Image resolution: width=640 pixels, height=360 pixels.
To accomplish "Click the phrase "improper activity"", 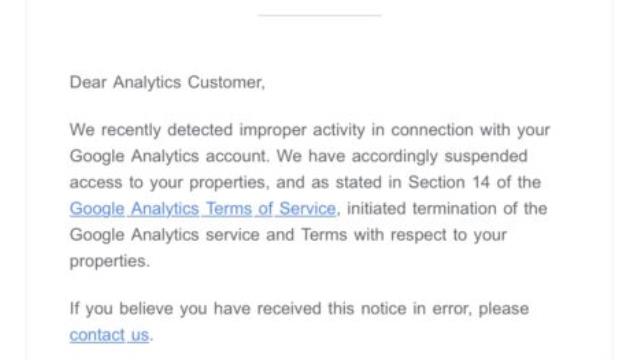I will (x=302, y=130).
